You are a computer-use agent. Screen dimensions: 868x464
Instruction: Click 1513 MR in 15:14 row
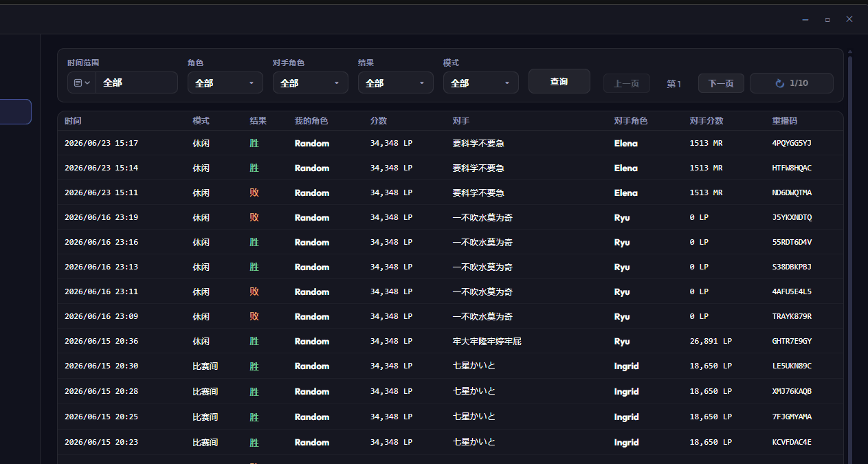click(706, 168)
